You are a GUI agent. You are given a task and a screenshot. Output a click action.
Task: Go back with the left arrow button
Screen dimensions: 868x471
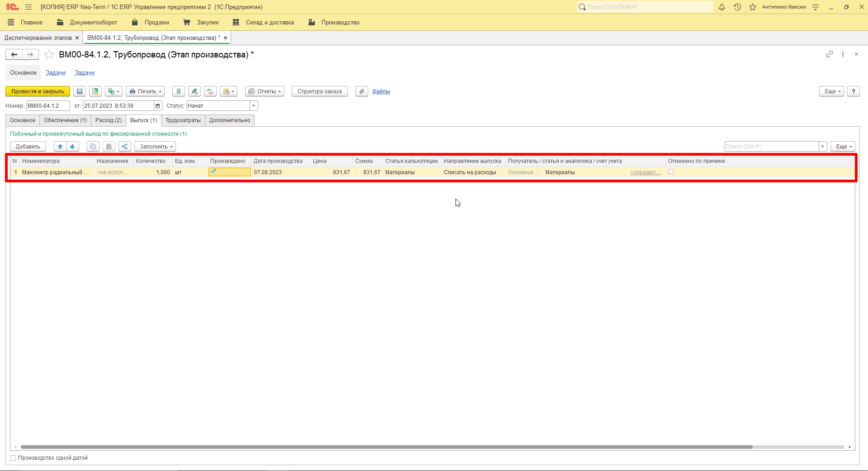pos(14,55)
